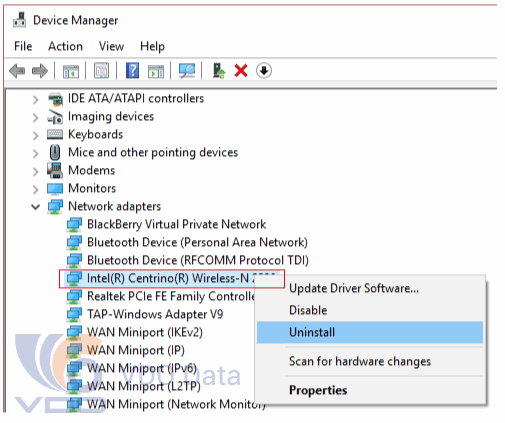Choose Update Driver Software from context menu

pos(370,288)
